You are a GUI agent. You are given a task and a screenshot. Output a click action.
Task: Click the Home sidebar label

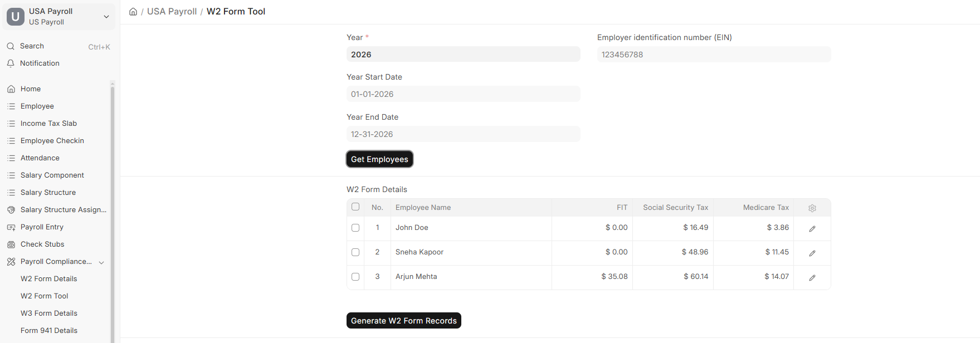pyautogui.click(x=31, y=89)
